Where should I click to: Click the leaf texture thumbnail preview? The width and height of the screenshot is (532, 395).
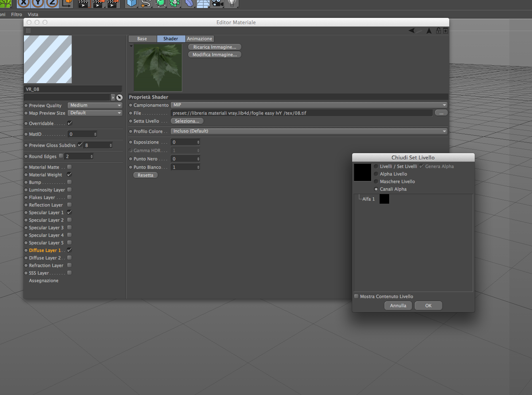(158, 68)
